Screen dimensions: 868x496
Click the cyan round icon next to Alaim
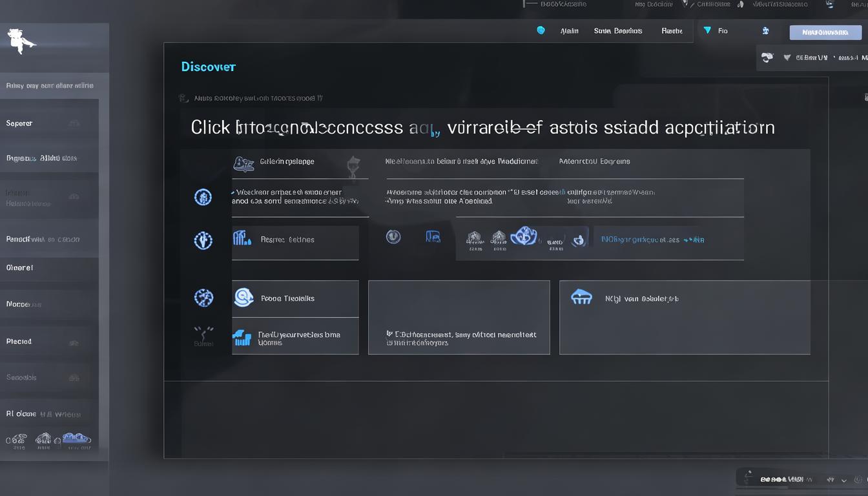point(541,30)
